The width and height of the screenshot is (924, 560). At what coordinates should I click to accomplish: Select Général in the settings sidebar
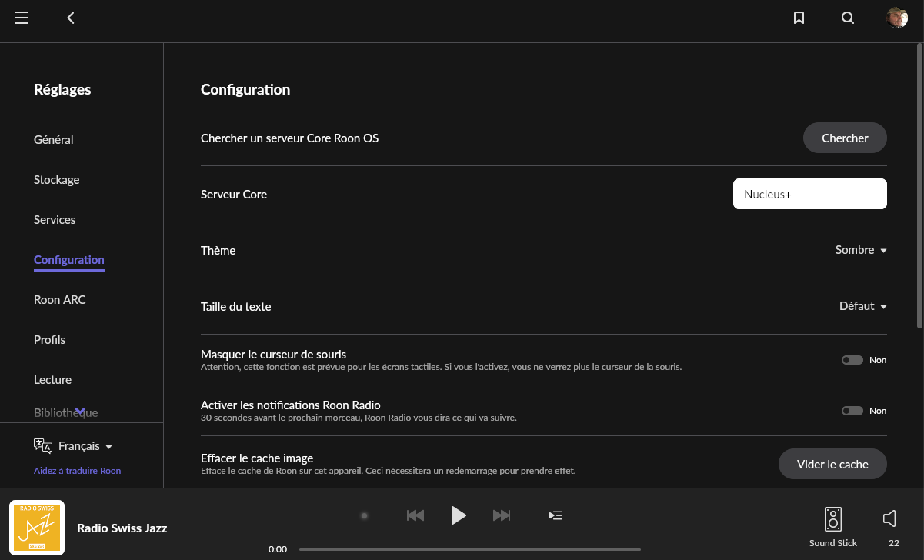54,140
